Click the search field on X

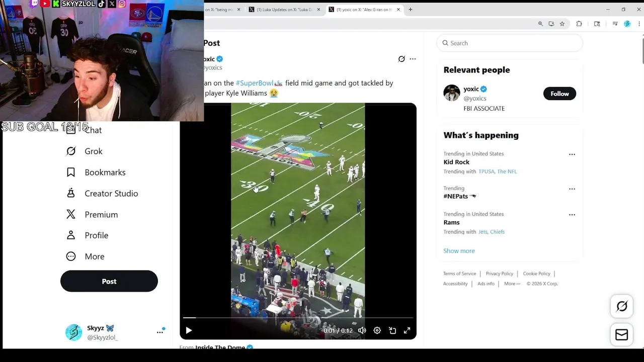(x=510, y=43)
